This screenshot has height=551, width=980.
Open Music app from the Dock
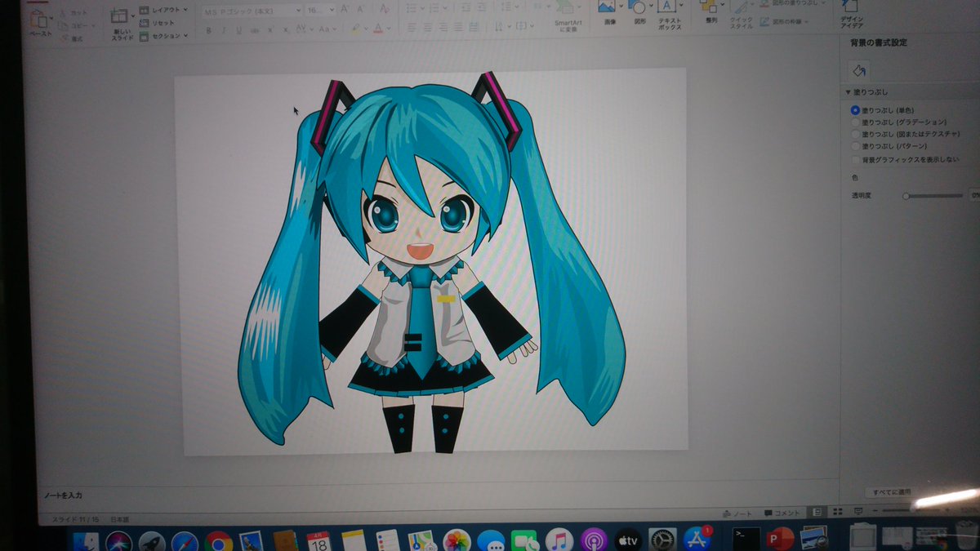coord(559,540)
